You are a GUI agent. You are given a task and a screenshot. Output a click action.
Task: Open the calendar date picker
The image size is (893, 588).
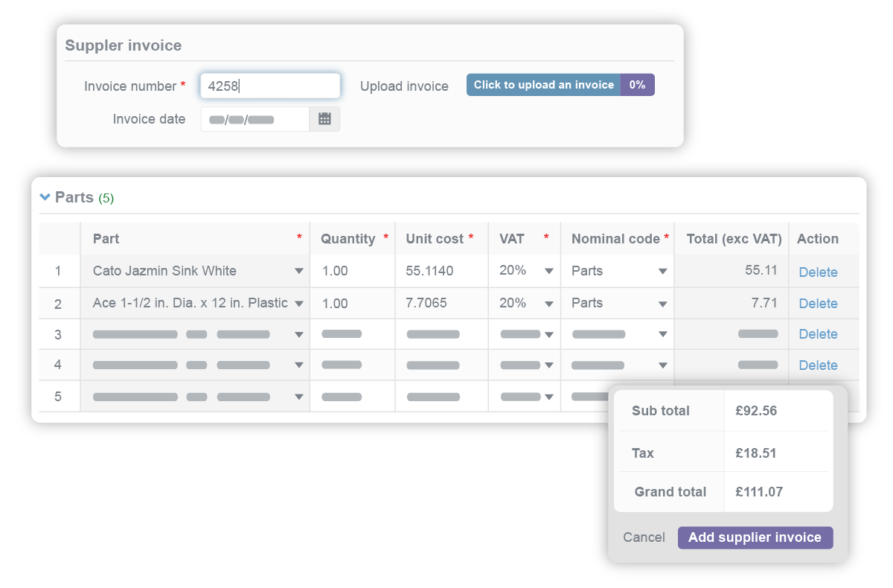pos(324,118)
